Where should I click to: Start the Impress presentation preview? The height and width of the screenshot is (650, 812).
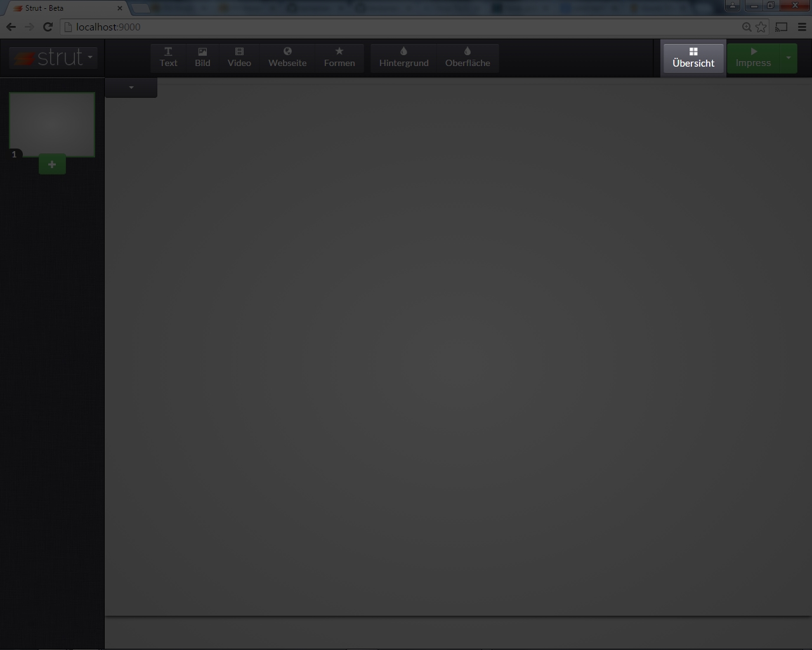(753, 58)
